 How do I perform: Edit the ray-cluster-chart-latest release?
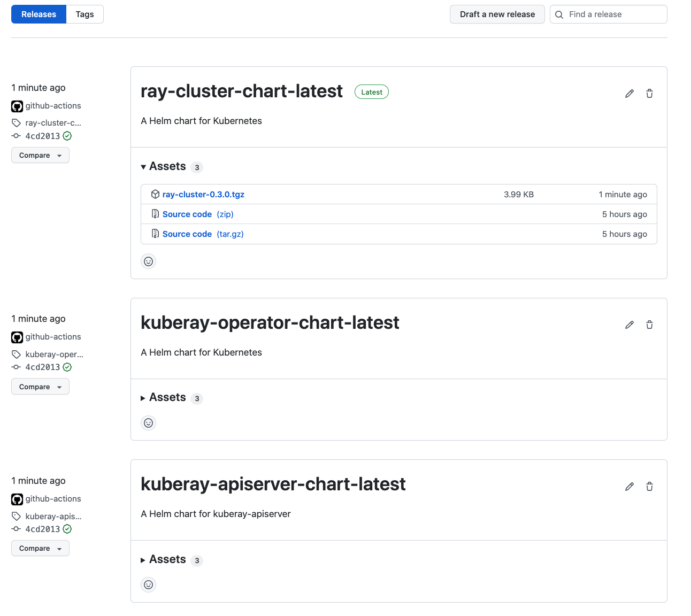coord(629,93)
